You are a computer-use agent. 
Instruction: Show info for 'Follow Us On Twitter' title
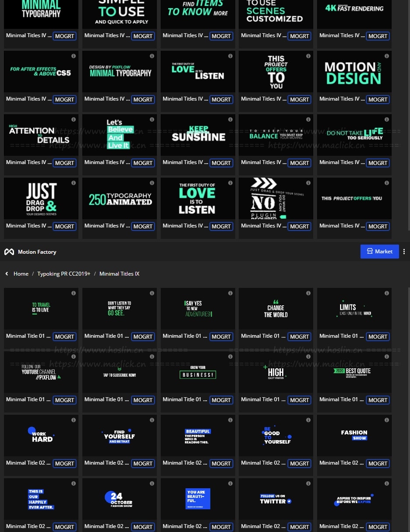(x=308, y=483)
